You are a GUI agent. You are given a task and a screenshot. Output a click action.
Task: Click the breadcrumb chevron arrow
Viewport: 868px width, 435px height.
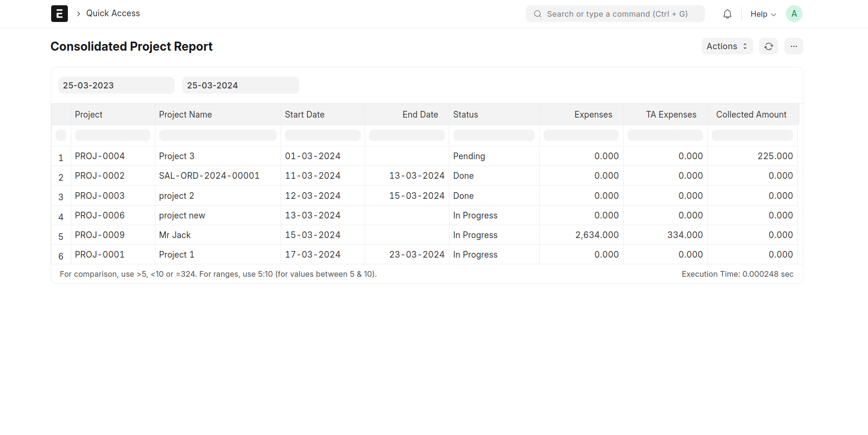point(78,14)
